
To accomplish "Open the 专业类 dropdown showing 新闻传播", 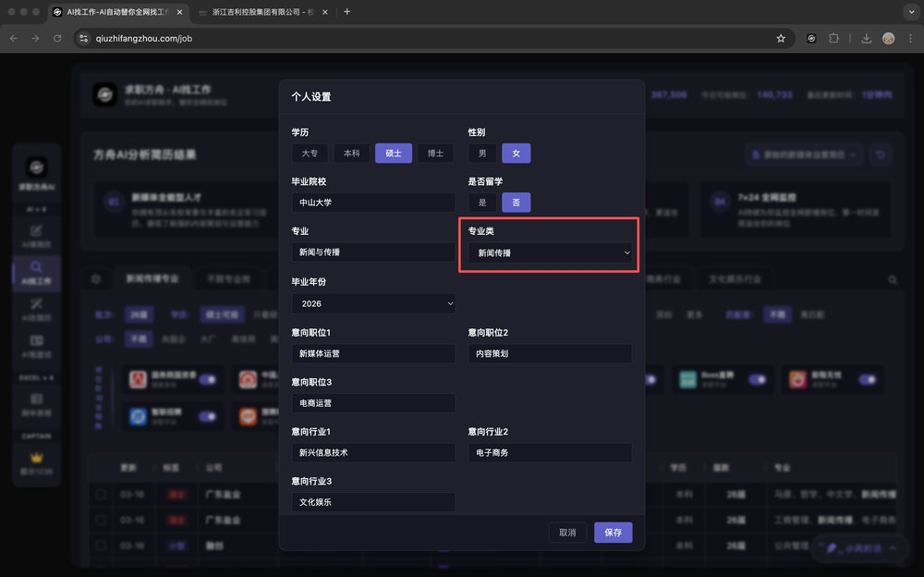I will (549, 252).
